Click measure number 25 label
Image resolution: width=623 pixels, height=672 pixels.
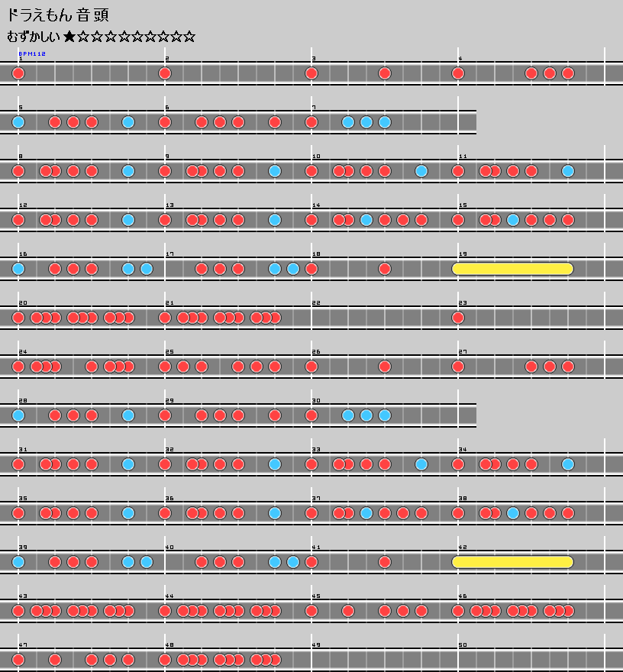click(x=169, y=352)
